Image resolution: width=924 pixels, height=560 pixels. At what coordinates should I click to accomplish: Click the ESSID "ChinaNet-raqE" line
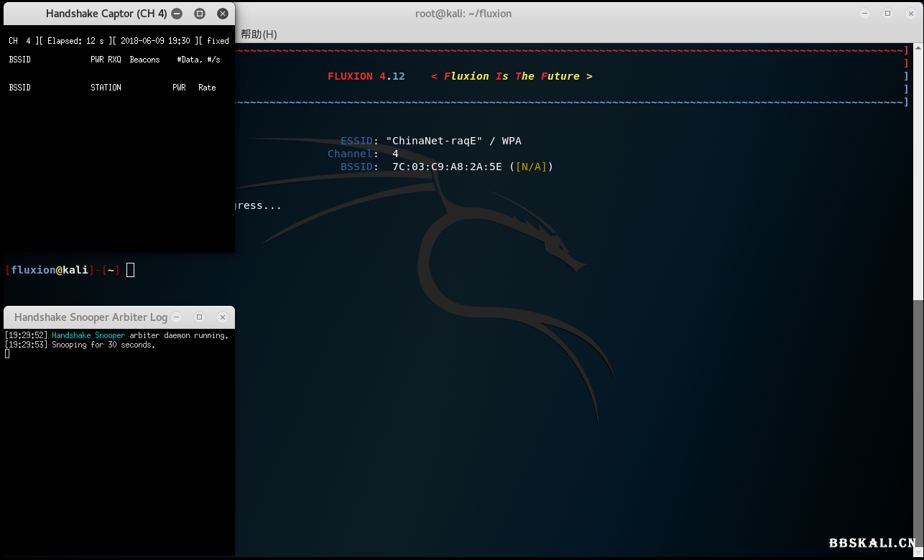point(431,141)
